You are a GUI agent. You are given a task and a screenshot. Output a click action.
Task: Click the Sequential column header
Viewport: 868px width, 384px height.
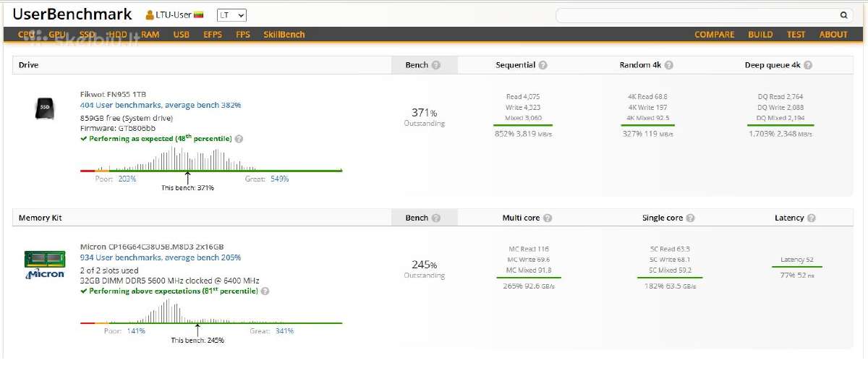pos(515,65)
